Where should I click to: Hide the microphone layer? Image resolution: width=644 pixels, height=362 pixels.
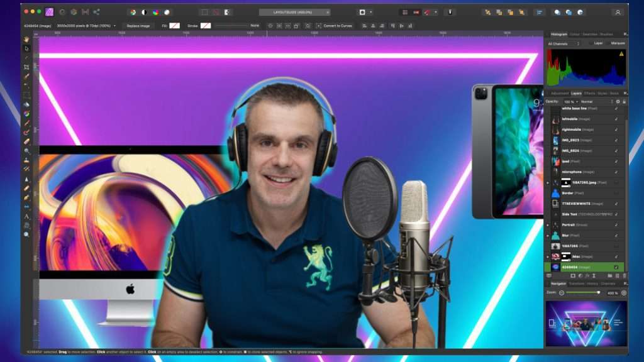(x=616, y=172)
